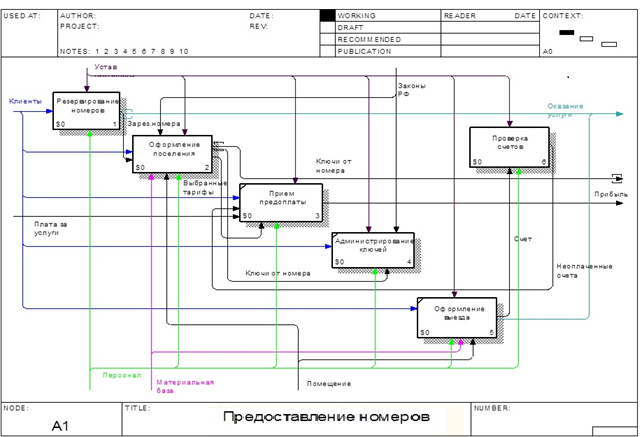Click the filled black context diagram box
The image size is (642, 437).
pyautogui.click(x=567, y=32)
